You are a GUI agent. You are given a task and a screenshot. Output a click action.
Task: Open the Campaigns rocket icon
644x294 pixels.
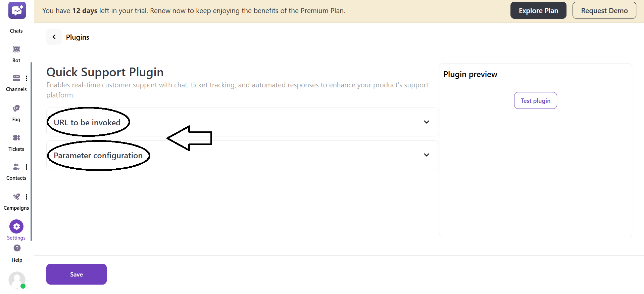click(x=16, y=197)
